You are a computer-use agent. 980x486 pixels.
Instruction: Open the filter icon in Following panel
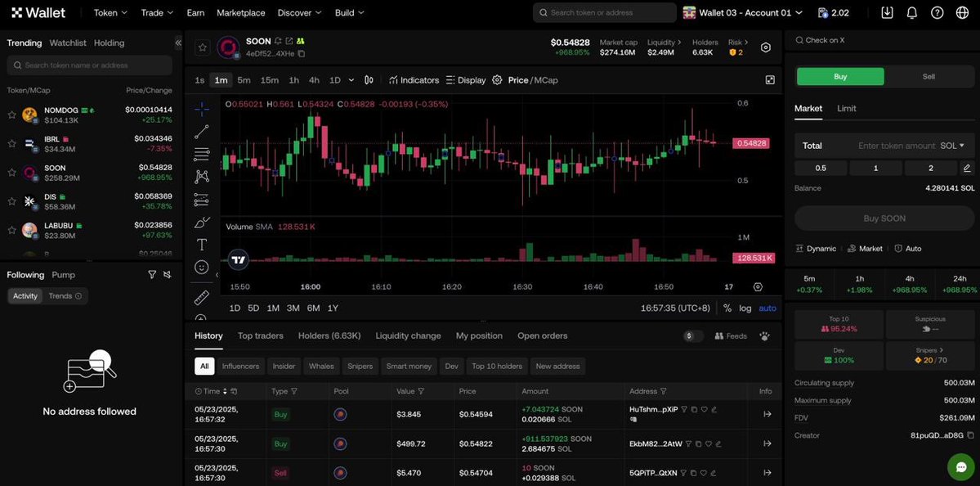tap(152, 275)
